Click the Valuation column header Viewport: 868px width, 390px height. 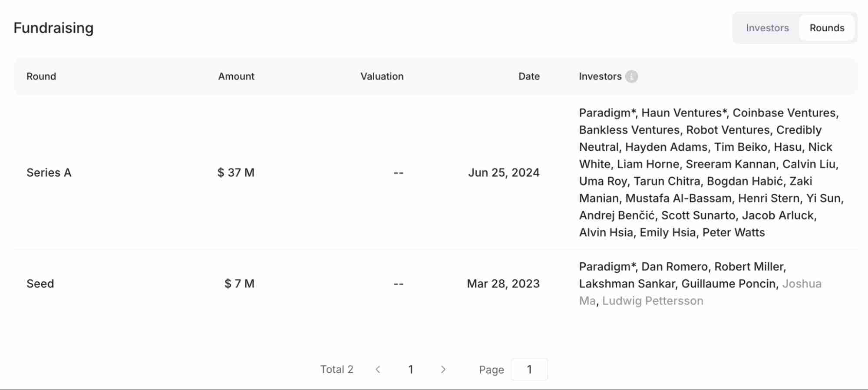coord(382,76)
